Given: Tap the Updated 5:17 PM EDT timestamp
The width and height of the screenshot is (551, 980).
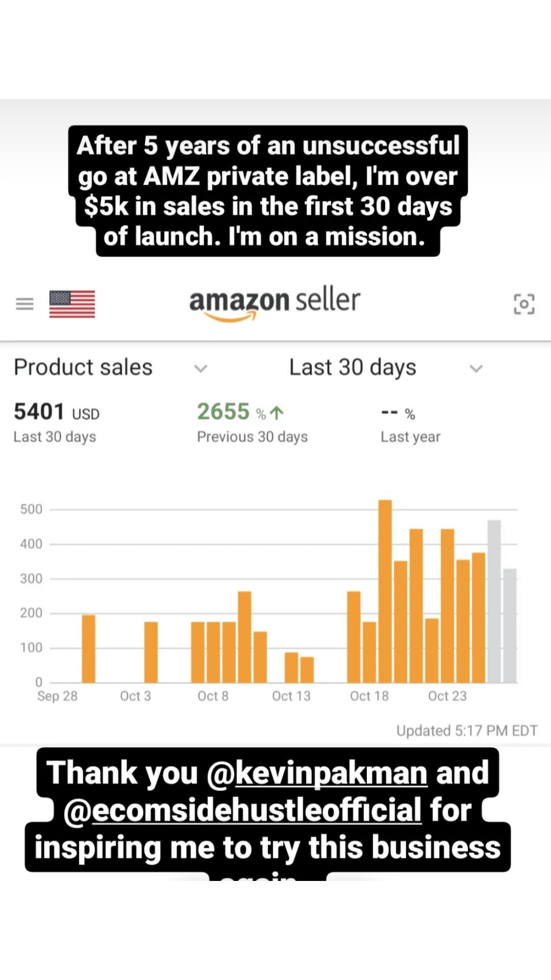Looking at the screenshot, I should coord(467,731).
